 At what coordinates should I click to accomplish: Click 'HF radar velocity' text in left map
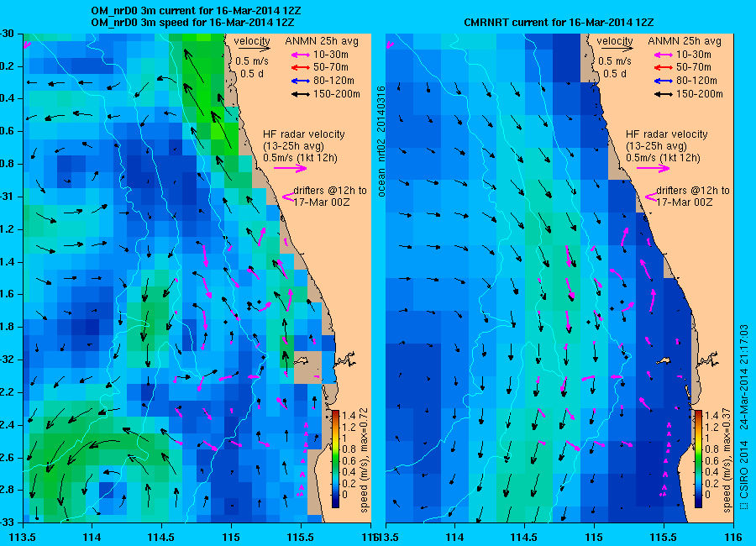coord(304,134)
